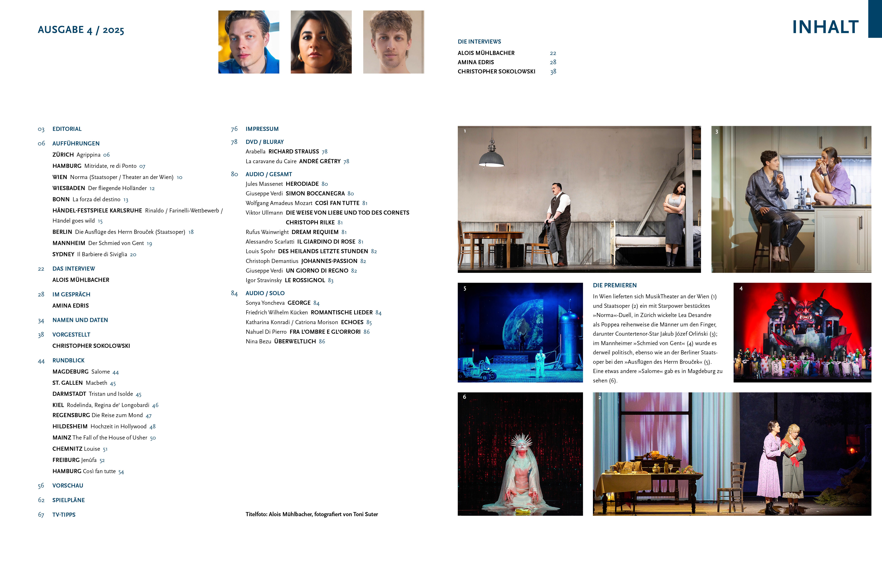Open stage photo 4 with red demon set
Viewport: 882px width, 588px height.
coord(802,333)
